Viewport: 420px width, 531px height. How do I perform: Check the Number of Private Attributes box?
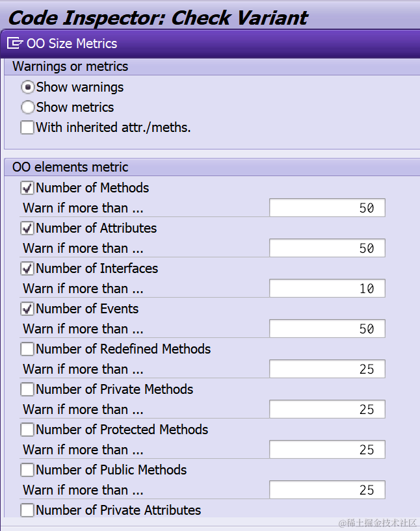click(27, 510)
